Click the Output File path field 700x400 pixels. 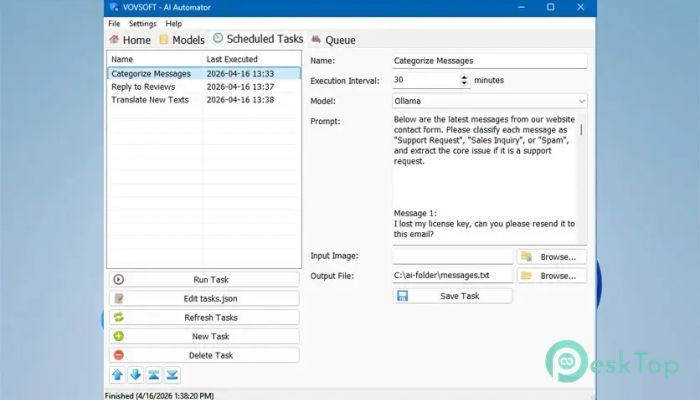coord(453,275)
